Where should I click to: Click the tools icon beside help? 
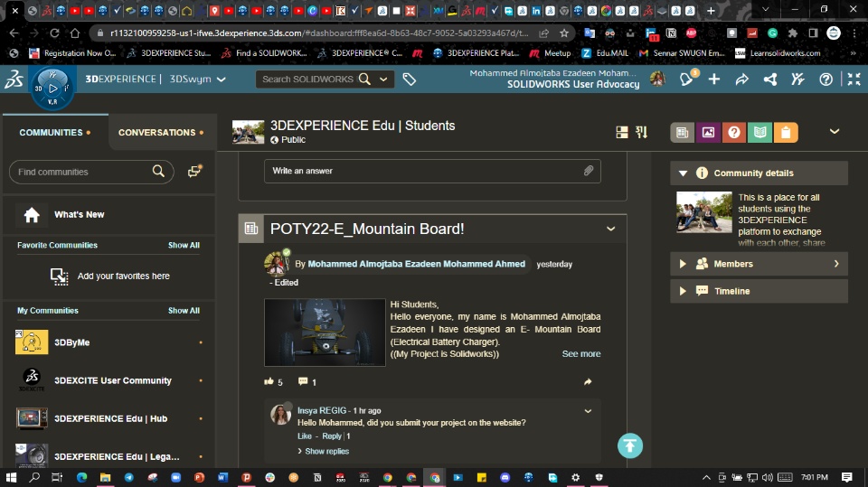point(797,80)
